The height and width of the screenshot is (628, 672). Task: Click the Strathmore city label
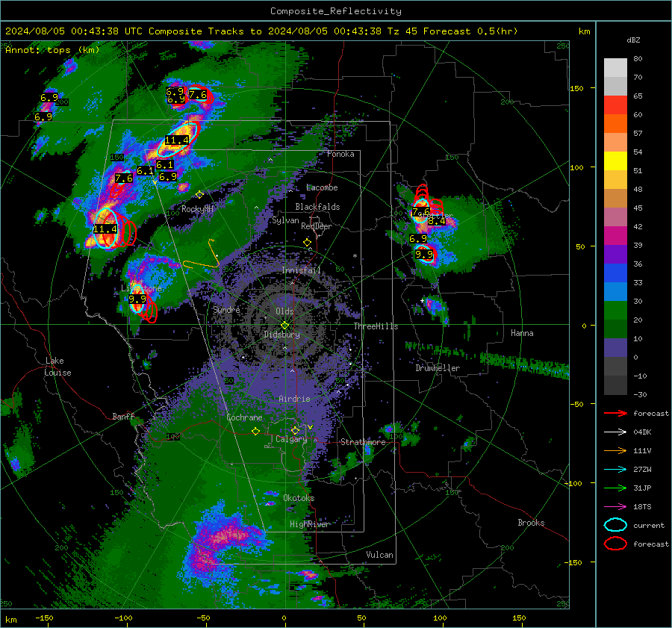pyautogui.click(x=363, y=442)
